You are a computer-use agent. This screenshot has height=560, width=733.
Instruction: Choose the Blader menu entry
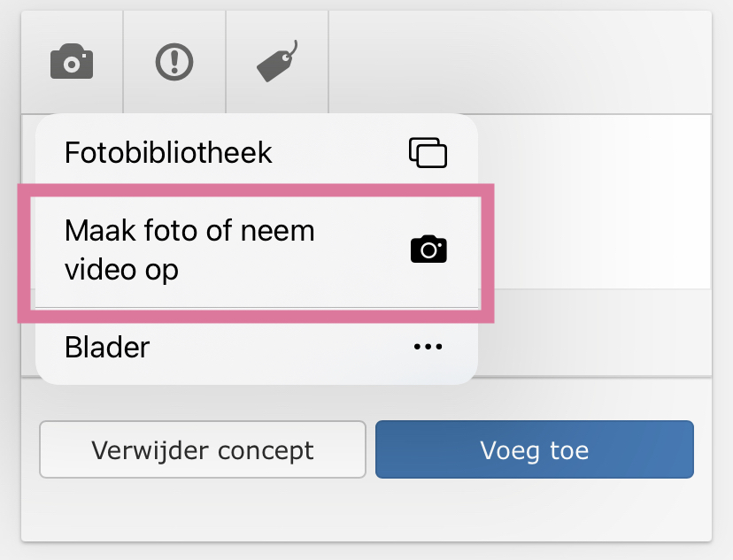257,347
